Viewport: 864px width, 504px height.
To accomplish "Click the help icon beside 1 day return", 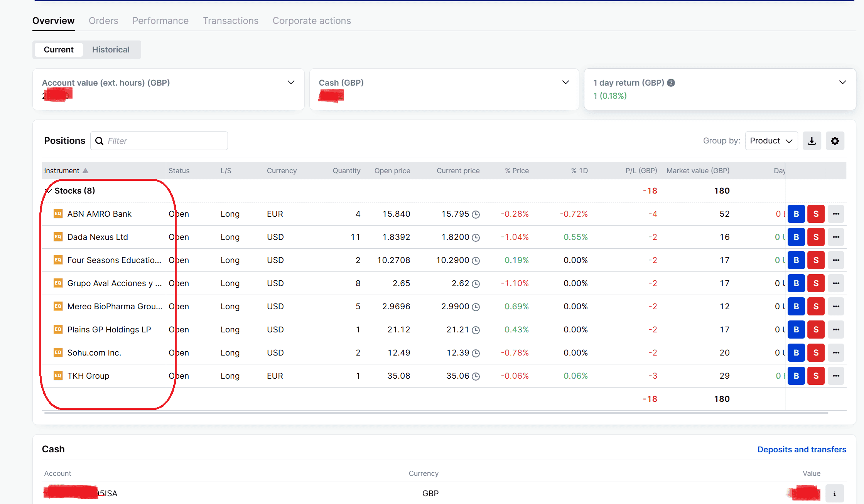I will pos(671,83).
